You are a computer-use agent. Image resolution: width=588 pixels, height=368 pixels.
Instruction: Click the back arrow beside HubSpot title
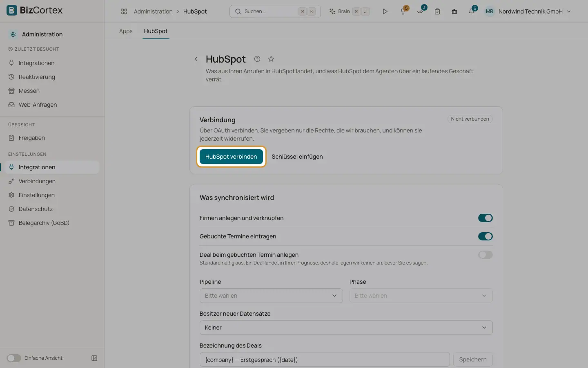[x=196, y=59]
